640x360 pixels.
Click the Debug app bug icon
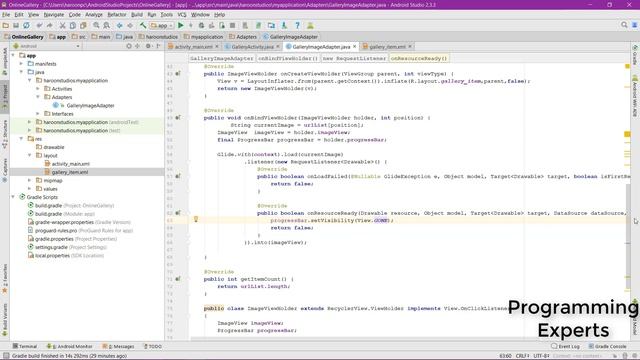point(201,25)
